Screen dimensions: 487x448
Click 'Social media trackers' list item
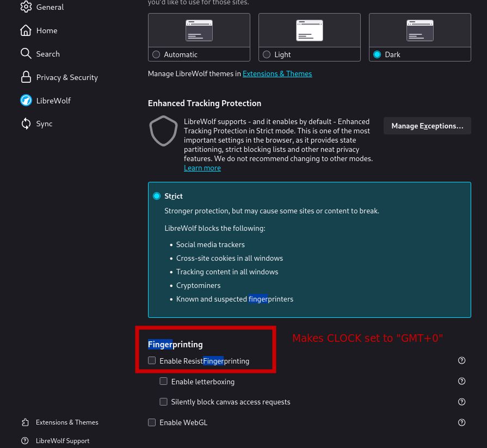click(x=210, y=244)
